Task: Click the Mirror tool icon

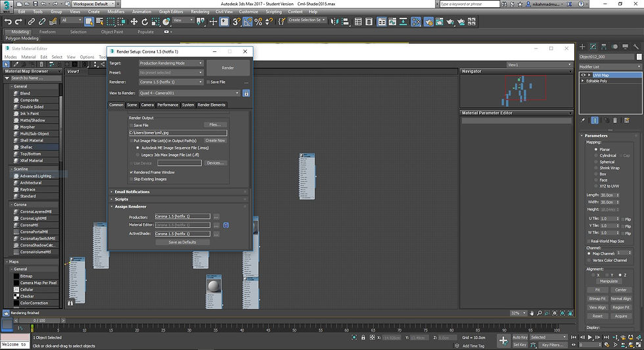Action: (x=334, y=22)
